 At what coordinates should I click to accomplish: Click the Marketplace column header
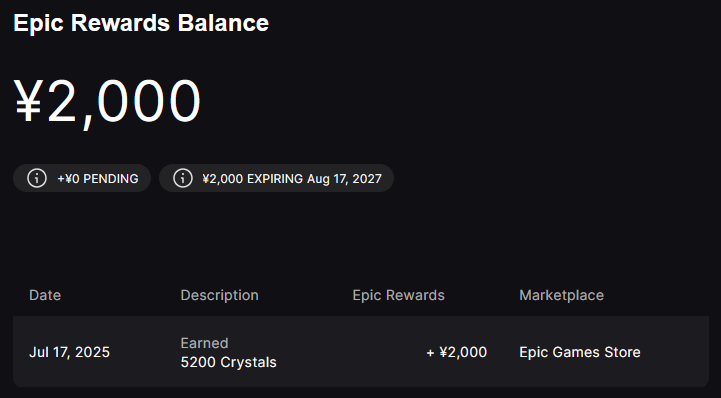(x=561, y=295)
